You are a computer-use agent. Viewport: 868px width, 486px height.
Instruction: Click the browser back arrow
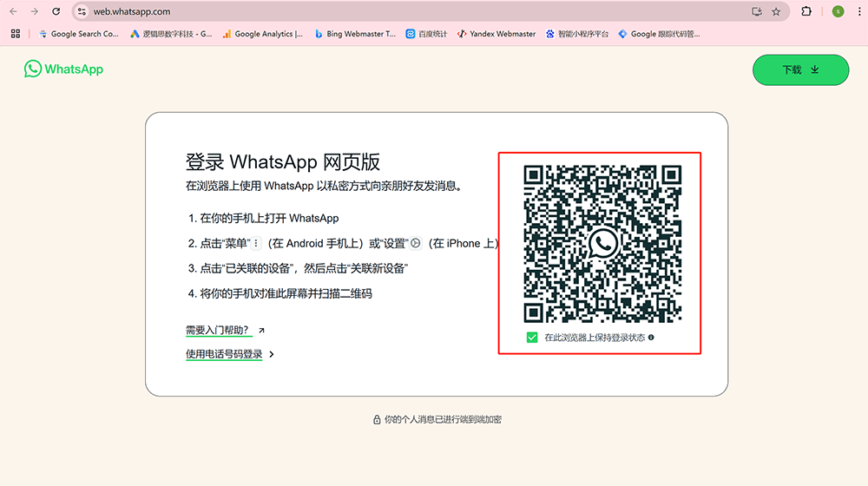pos(13,11)
